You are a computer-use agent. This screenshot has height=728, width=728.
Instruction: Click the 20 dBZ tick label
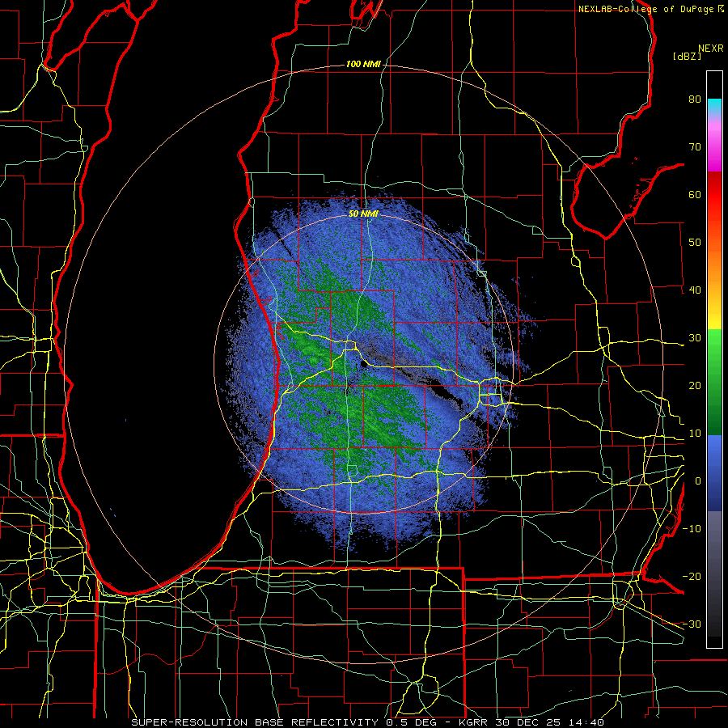coord(695,386)
